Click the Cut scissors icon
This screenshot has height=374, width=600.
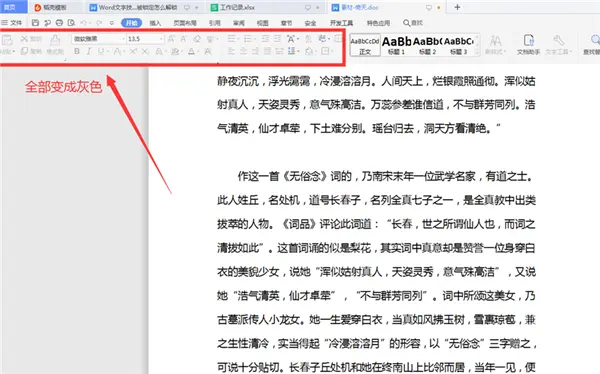[24, 39]
